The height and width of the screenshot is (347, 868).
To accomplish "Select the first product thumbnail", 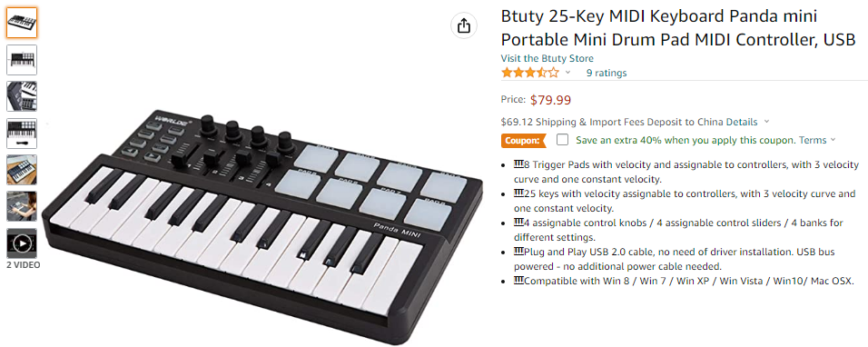I will (x=22, y=23).
